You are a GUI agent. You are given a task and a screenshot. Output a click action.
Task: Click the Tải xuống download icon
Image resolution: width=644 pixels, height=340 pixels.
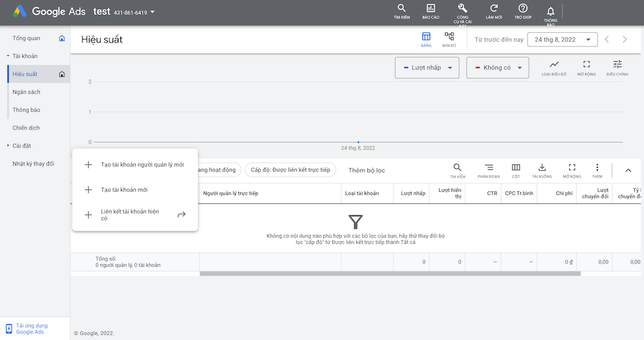point(542,170)
